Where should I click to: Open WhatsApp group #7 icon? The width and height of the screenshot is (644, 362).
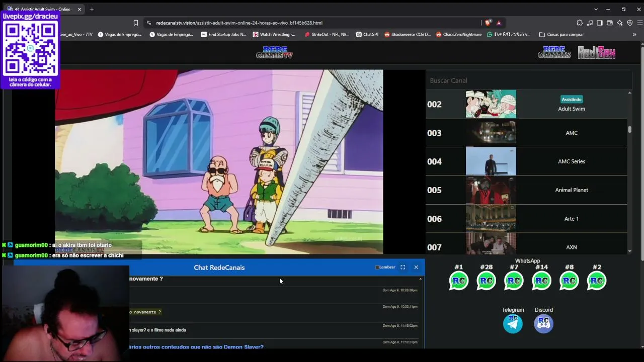(x=514, y=281)
